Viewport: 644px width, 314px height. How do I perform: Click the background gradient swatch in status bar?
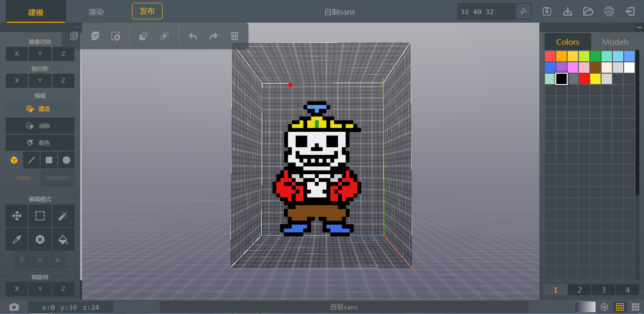585,307
